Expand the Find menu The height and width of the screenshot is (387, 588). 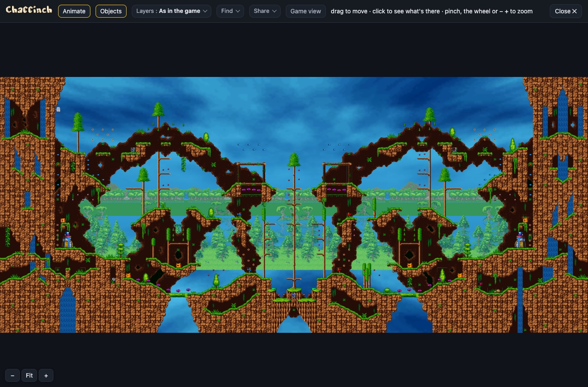(x=230, y=11)
